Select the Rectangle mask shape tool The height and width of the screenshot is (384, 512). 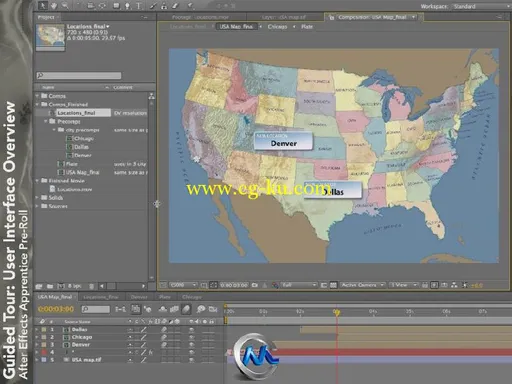pyautogui.click(x=116, y=5)
